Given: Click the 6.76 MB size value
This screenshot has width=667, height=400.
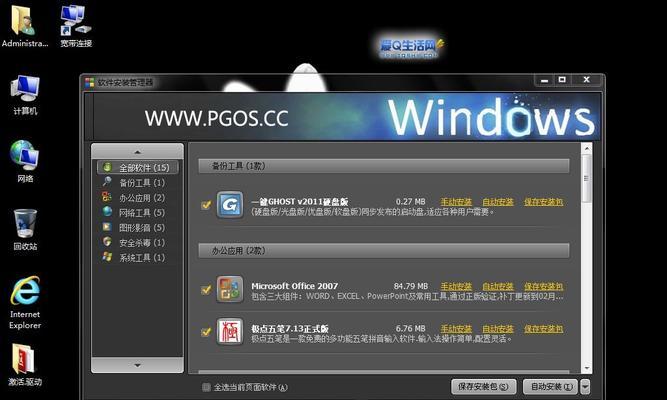Looking at the screenshot, I should coord(410,329).
